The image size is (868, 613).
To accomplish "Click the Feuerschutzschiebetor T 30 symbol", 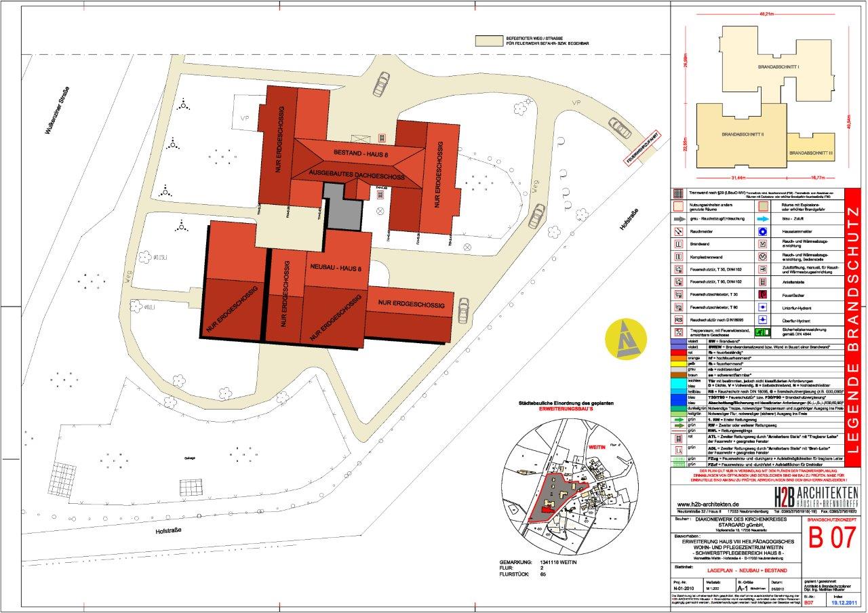I will point(679,294).
